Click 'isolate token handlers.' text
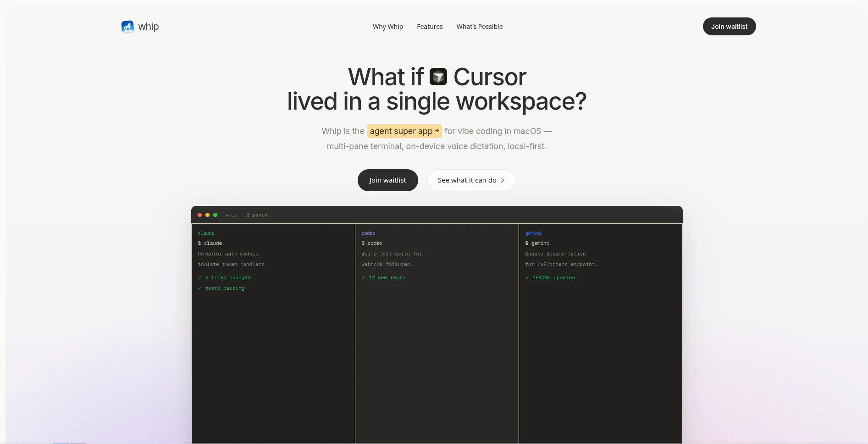Image resolution: width=868 pixels, height=444 pixels. point(232,265)
